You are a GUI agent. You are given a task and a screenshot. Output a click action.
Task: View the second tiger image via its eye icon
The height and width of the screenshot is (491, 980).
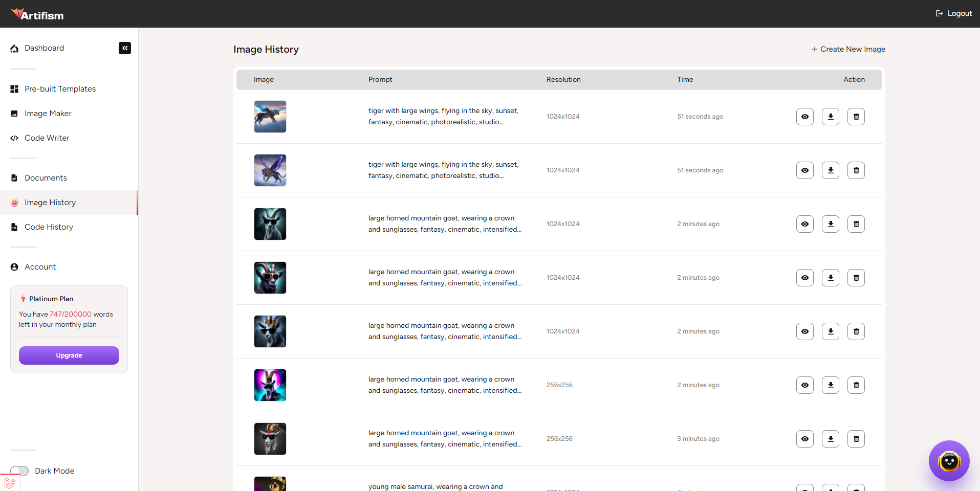(x=805, y=170)
